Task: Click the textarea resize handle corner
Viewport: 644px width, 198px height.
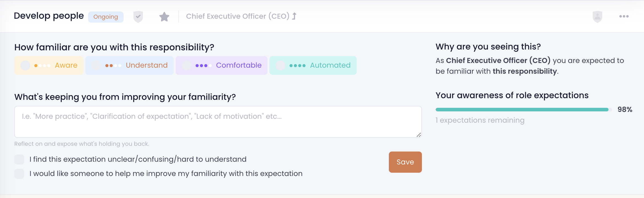Action: tap(419, 135)
